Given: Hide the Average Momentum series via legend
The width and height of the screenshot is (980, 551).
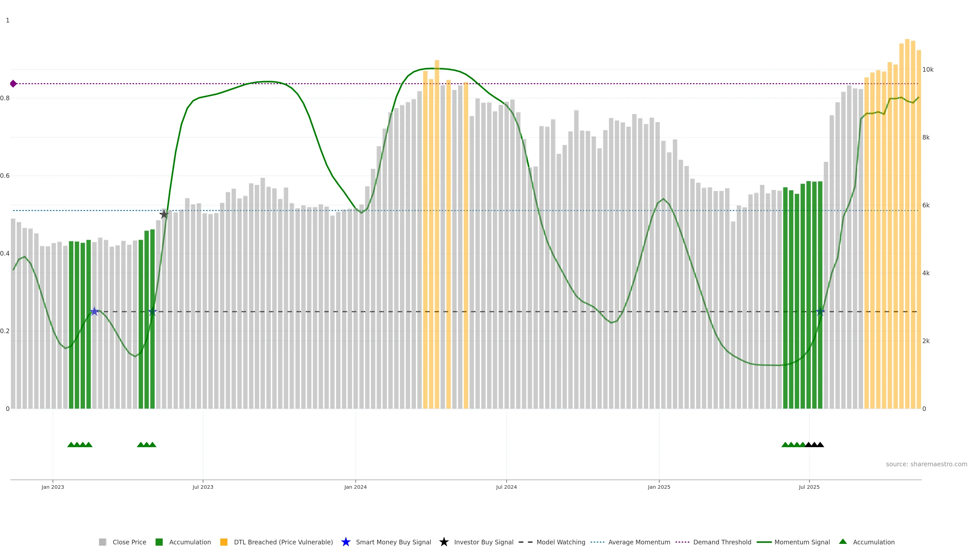Looking at the screenshot, I should [639, 542].
